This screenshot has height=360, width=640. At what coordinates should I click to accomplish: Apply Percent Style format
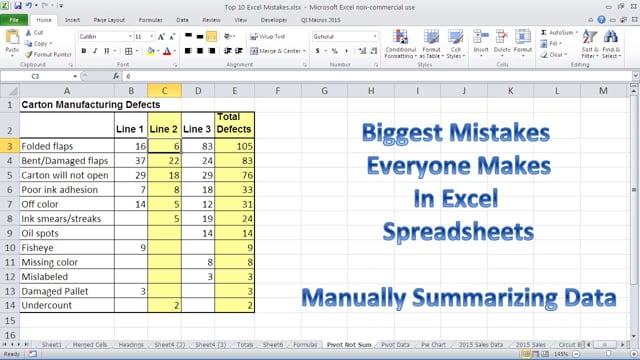(335, 51)
